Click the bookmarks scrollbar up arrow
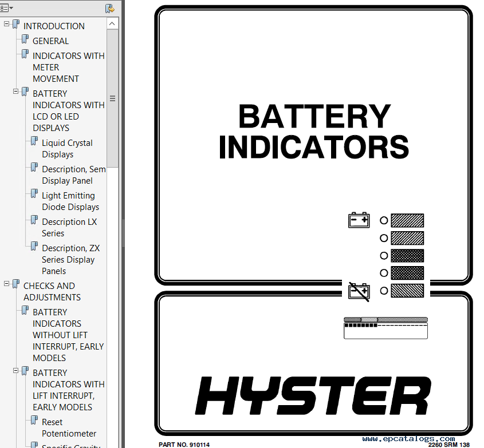The image size is (484, 448). tap(112, 23)
